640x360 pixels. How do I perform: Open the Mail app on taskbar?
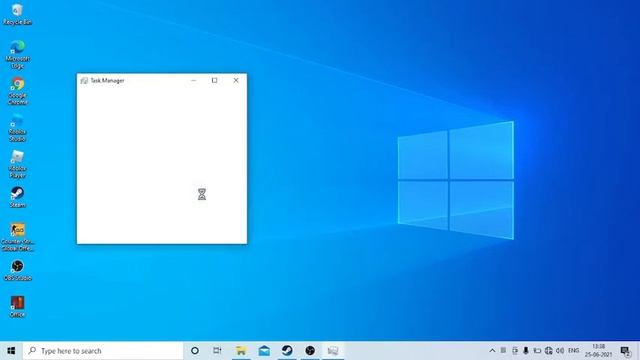coord(264,351)
